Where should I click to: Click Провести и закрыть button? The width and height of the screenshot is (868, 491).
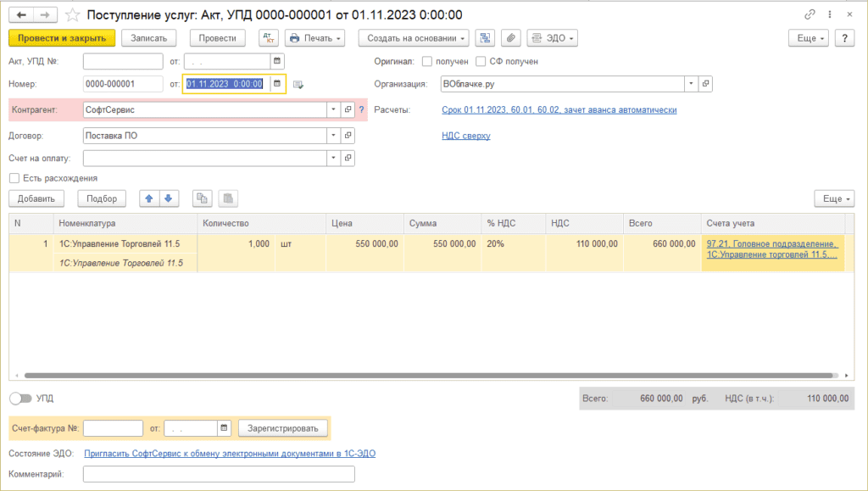point(61,38)
